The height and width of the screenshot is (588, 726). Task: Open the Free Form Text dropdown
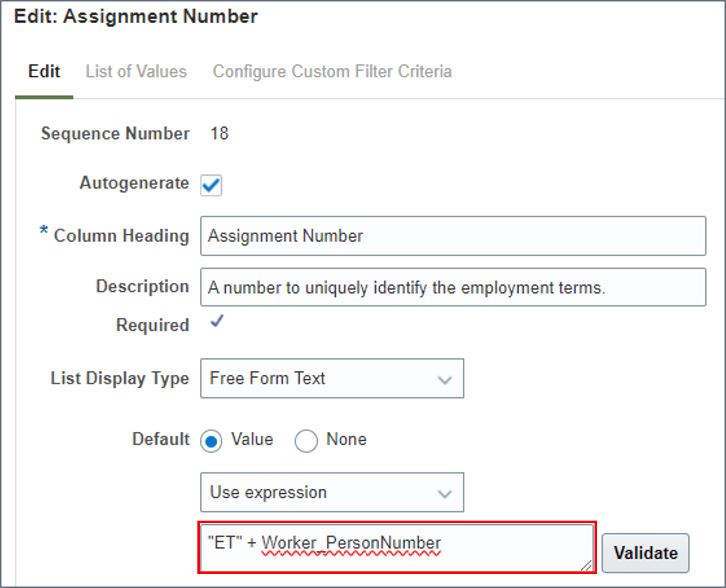click(332, 379)
